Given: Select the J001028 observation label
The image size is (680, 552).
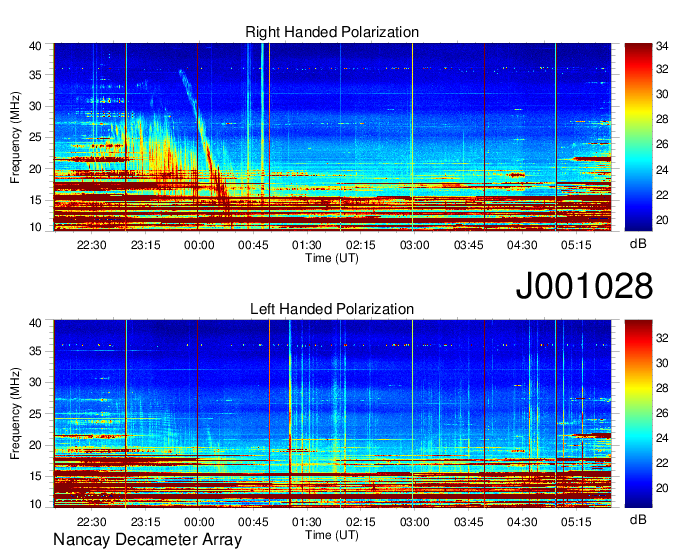Looking at the screenshot, I should pos(584,285).
